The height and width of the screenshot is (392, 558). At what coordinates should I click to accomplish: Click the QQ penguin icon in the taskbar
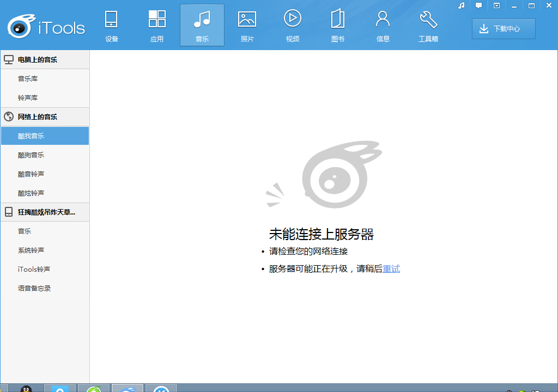(x=26, y=388)
